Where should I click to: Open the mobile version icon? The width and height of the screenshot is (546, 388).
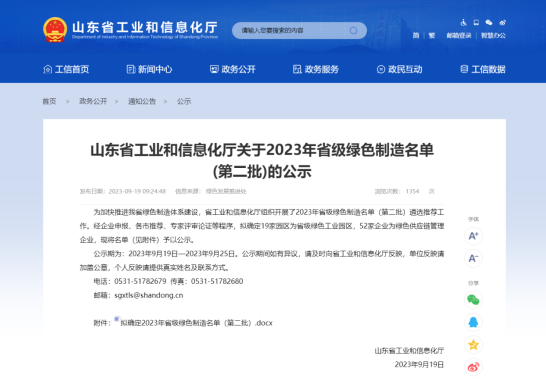tap(476, 23)
